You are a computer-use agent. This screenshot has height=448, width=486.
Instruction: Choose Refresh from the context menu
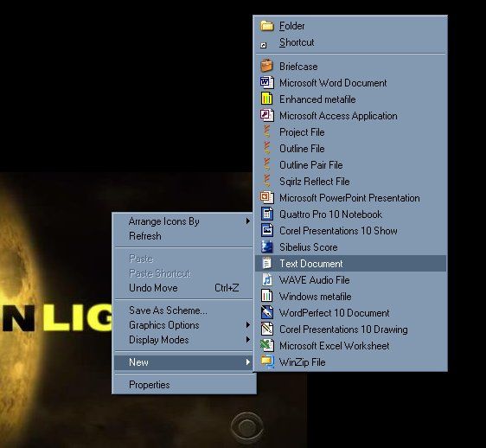pos(145,236)
